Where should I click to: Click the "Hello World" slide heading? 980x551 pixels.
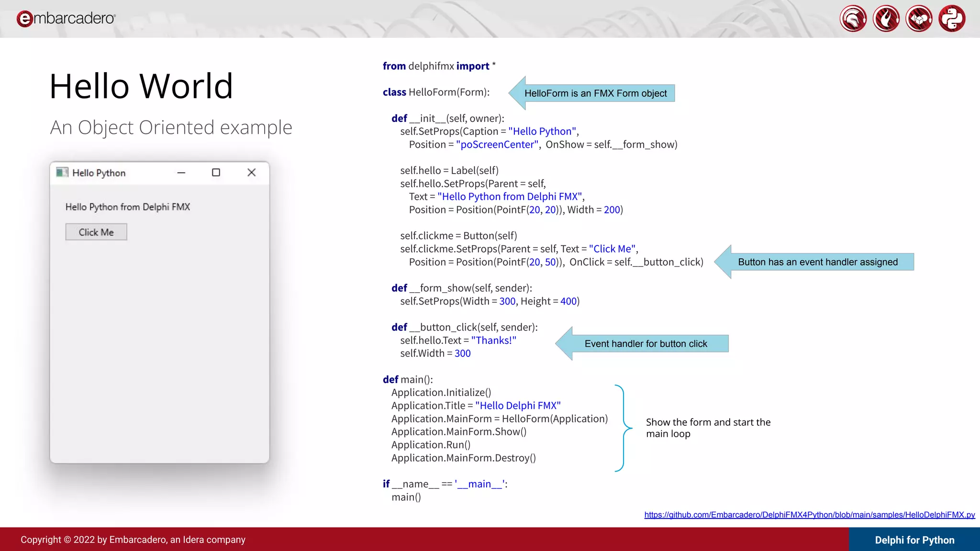(x=141, y=86)
